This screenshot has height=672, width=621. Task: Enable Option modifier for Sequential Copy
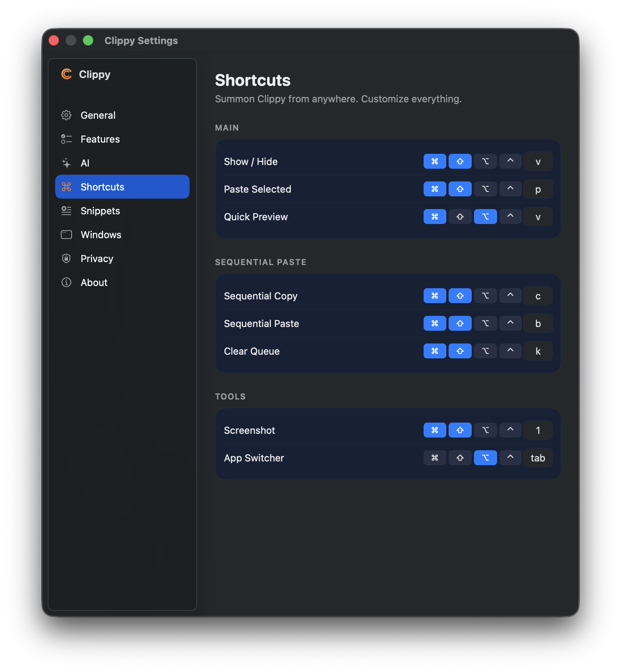[486, 296]
